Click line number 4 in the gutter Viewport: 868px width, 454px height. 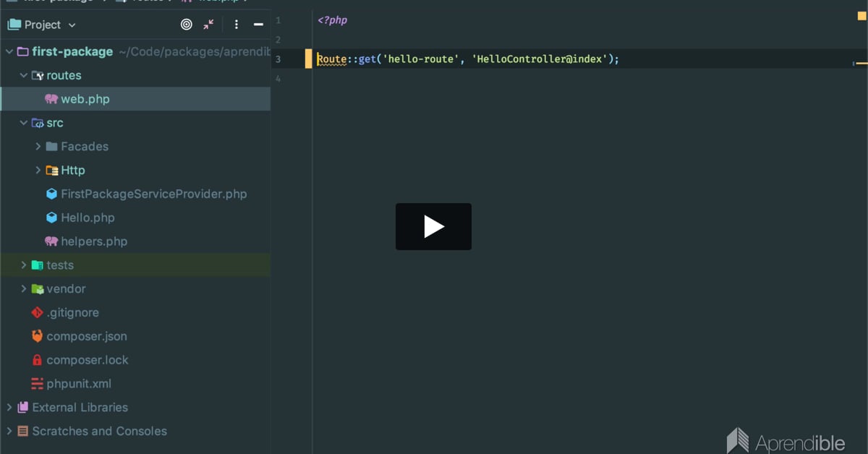pyautogui.click(x=278, y=79)
